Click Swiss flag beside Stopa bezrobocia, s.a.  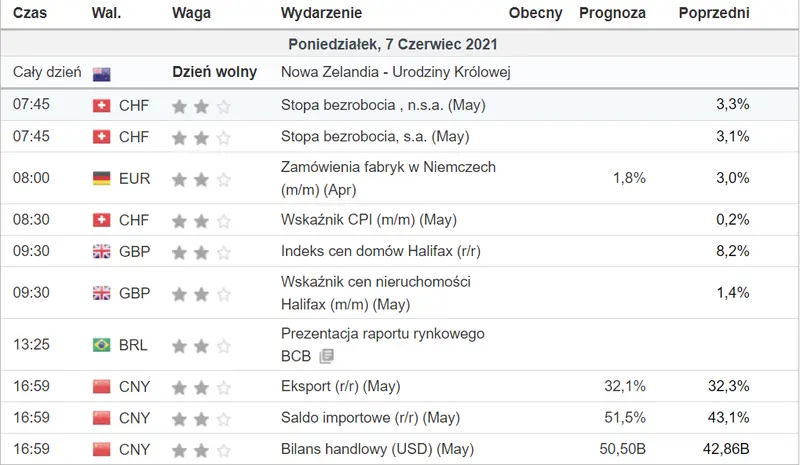pyautogui.click(x=102, y=137)
